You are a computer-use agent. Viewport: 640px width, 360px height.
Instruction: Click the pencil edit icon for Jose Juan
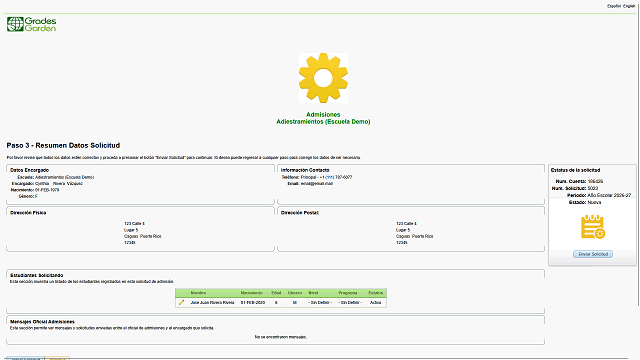(x=182, y=302)
